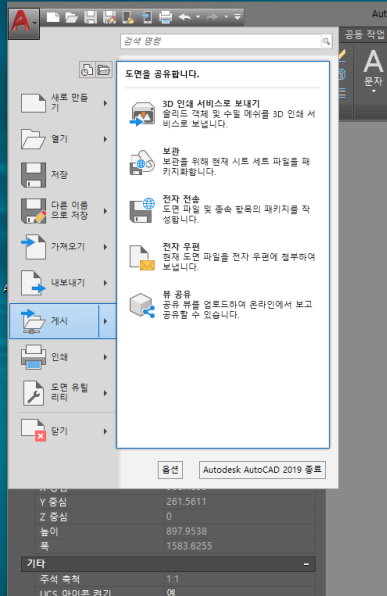Image resolution: width=387 pixels, height=596 pixels.
Task: Choose 전자 전송 eTransmit option
Action: point(223,209)
